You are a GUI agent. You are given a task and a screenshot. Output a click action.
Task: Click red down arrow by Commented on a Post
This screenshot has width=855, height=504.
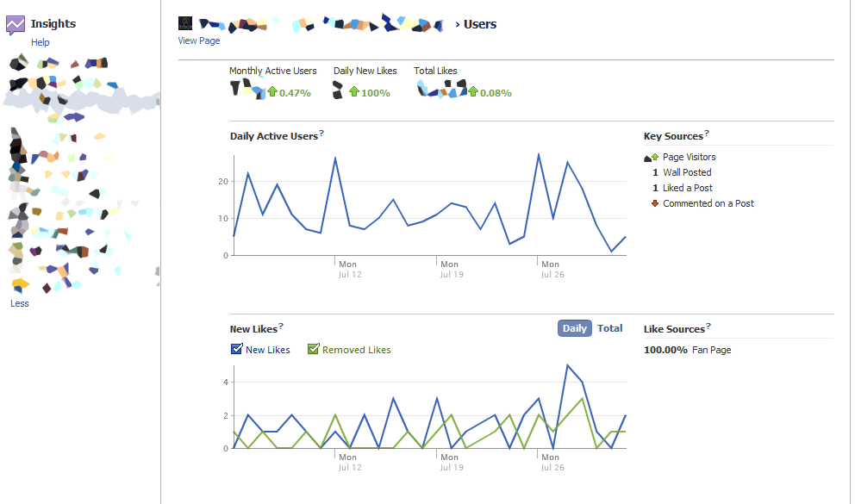(655, 203)
